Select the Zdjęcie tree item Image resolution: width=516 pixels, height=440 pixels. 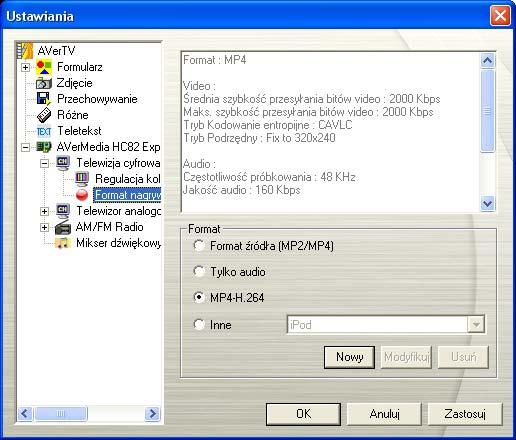pyautogui.click(x=74, y=83)
